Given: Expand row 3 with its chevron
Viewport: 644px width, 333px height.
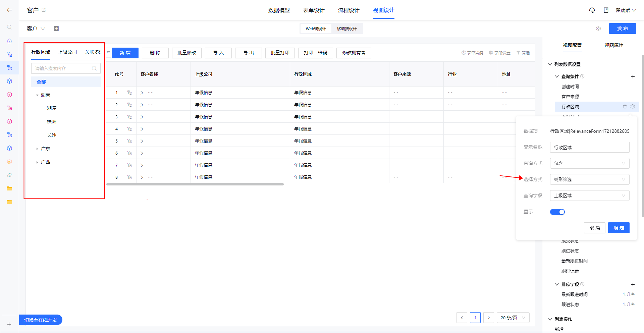Looking at the screenshot, I should (x=142, y=117).
